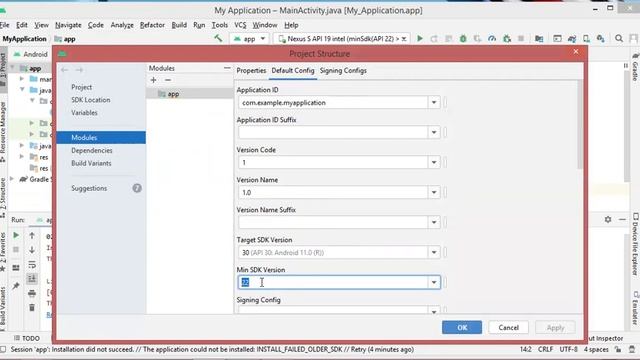
Task: Open the VCS menu
Action: [240, 25]
